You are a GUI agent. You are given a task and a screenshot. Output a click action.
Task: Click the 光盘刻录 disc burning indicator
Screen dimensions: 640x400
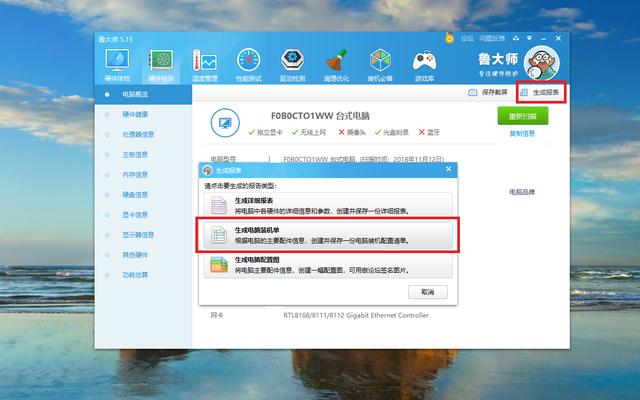391,132
